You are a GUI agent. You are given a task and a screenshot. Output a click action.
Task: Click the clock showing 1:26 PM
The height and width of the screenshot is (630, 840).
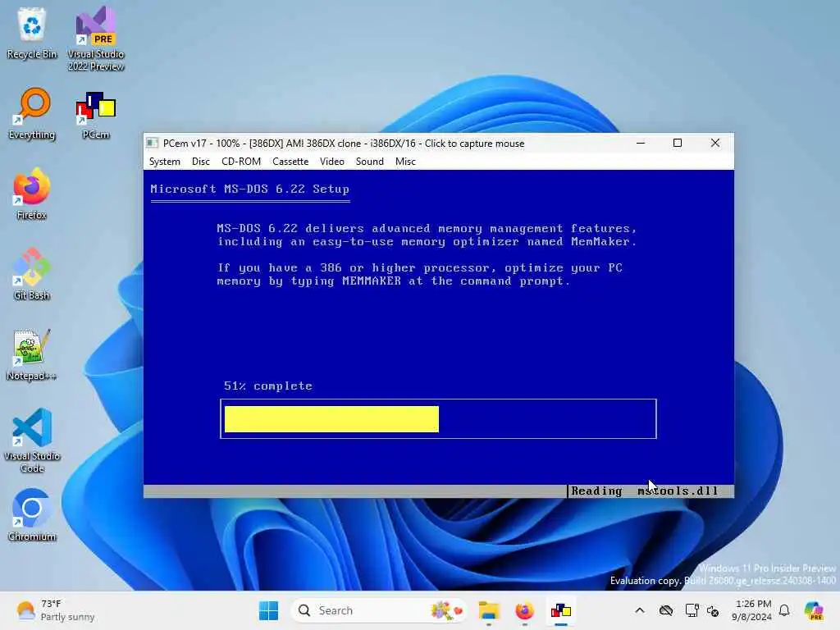click(751, 610)
